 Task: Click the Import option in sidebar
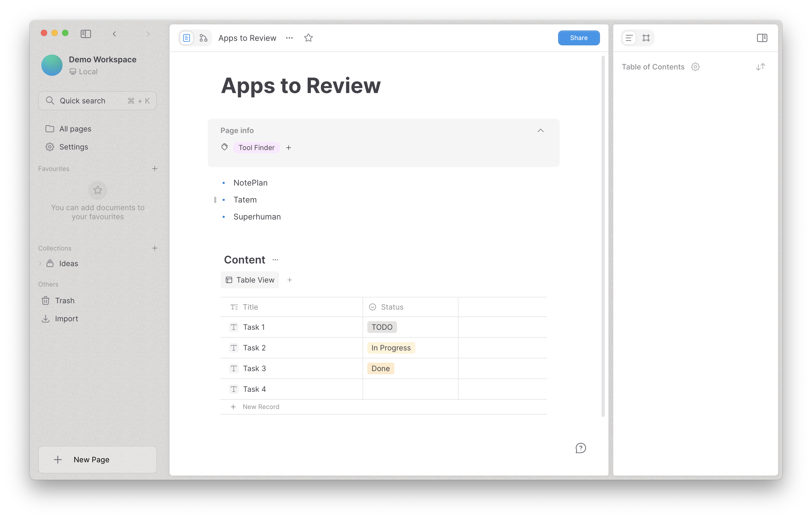pos(67,318)
